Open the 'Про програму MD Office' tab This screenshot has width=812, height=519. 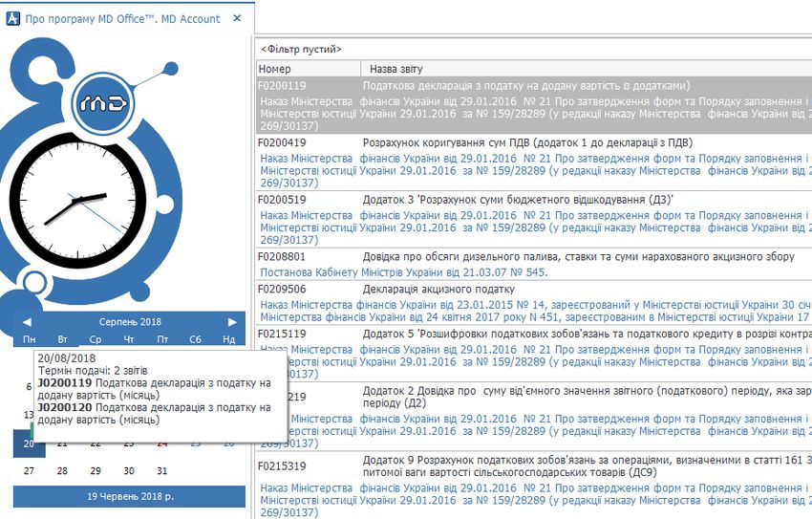122,19
